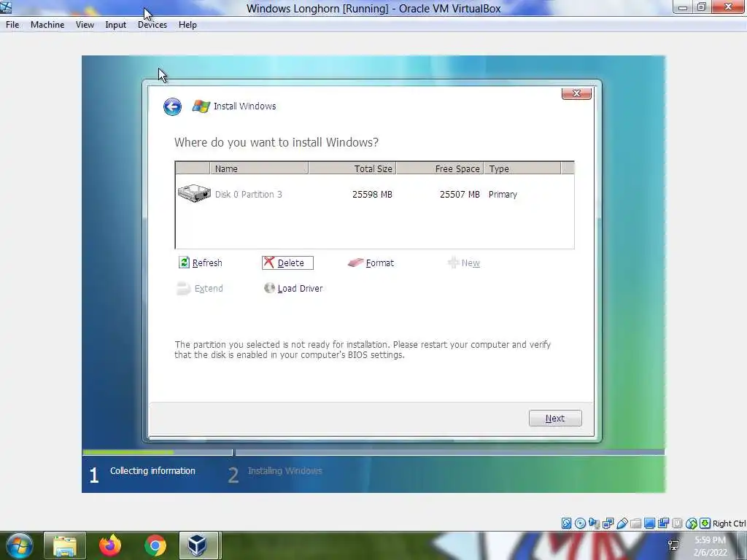Sort by the Name column header
Image resolution: width=747 pixels, height=560 pixels.
point(259,168)
